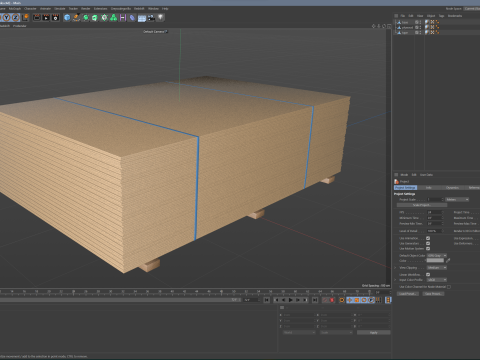Click the gray Color swatch
This screenshot has width=480, height=360.
[435, 260]
